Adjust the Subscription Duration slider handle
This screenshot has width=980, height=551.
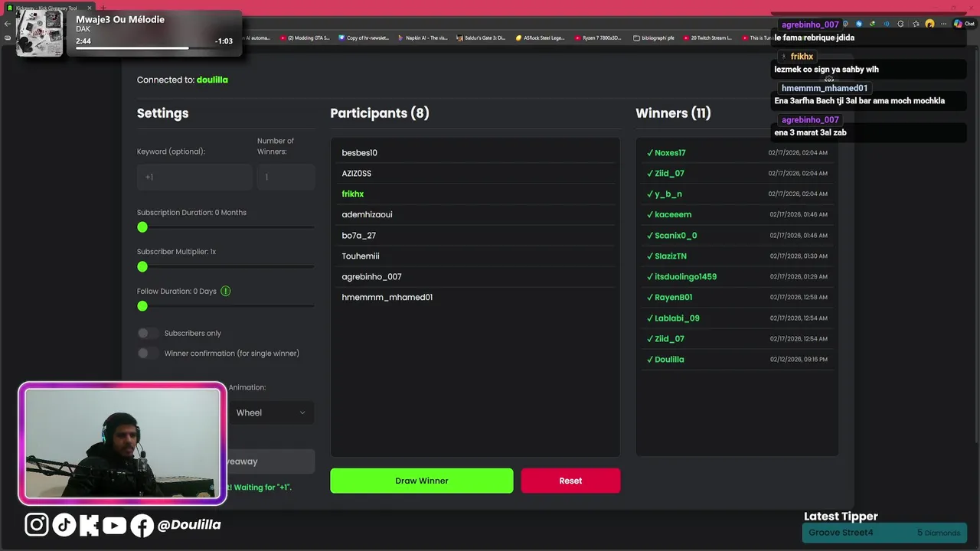click(142, 227)
